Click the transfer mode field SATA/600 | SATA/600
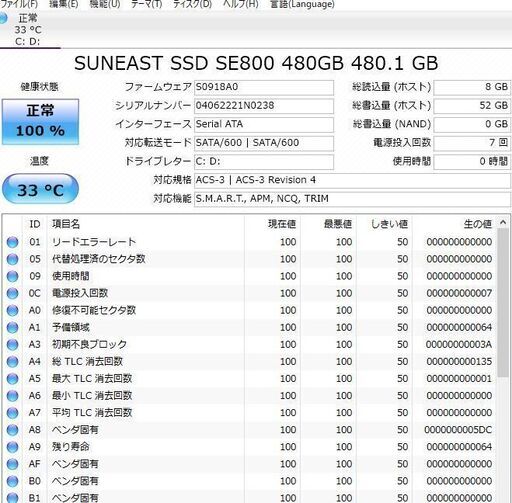 [x=264, y=143]
